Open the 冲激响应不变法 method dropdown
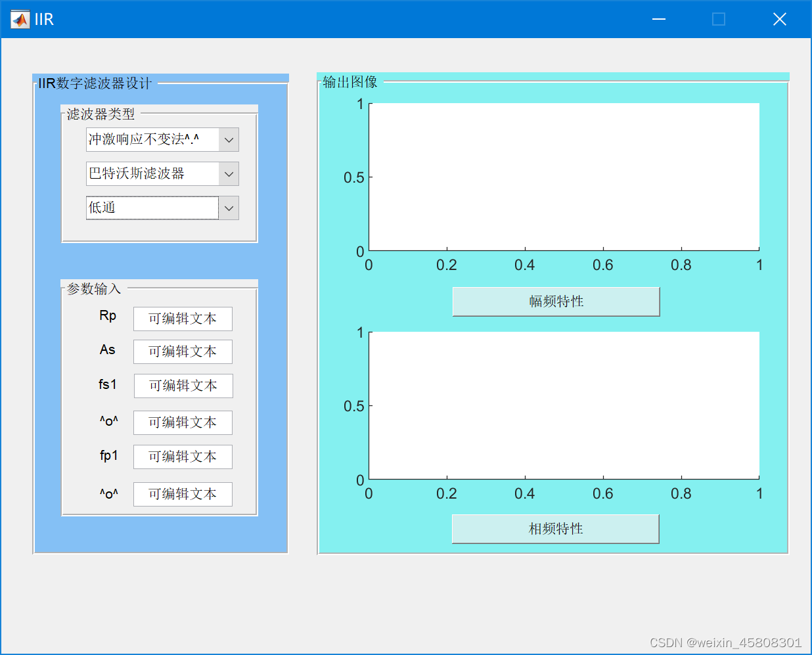Viewport: 812px width, 655px height. [228, 139]
